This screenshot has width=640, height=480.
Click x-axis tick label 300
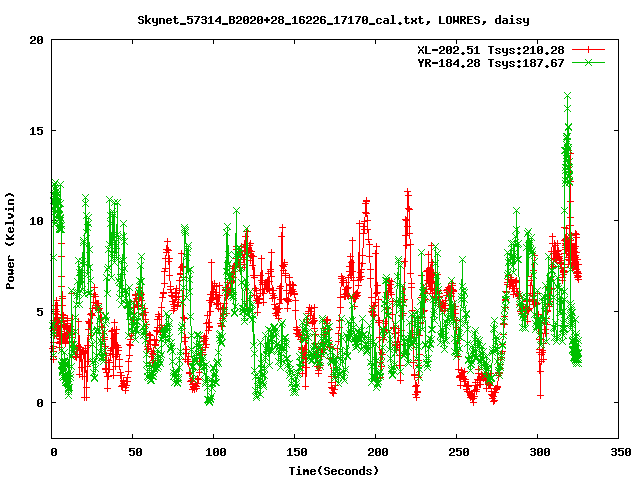point(540,452)
